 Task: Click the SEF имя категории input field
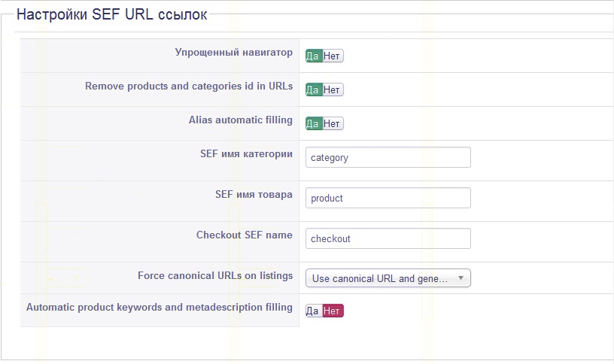click(388, 158)
